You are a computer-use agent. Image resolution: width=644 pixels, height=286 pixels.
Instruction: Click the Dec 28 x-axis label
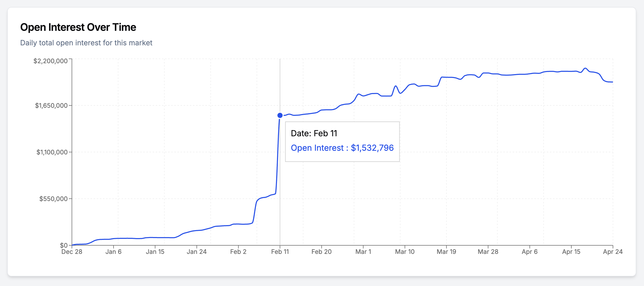tap(72, 252)
